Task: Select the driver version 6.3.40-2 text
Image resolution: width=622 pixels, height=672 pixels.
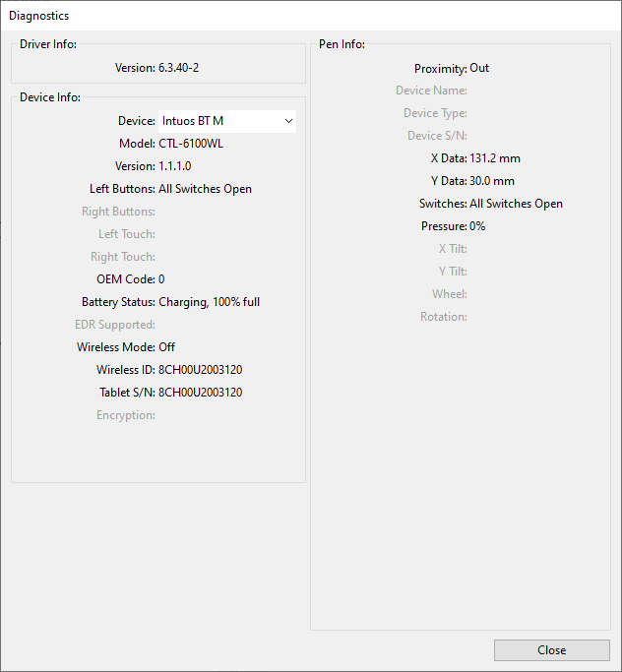Action: [x=186, y=68]
